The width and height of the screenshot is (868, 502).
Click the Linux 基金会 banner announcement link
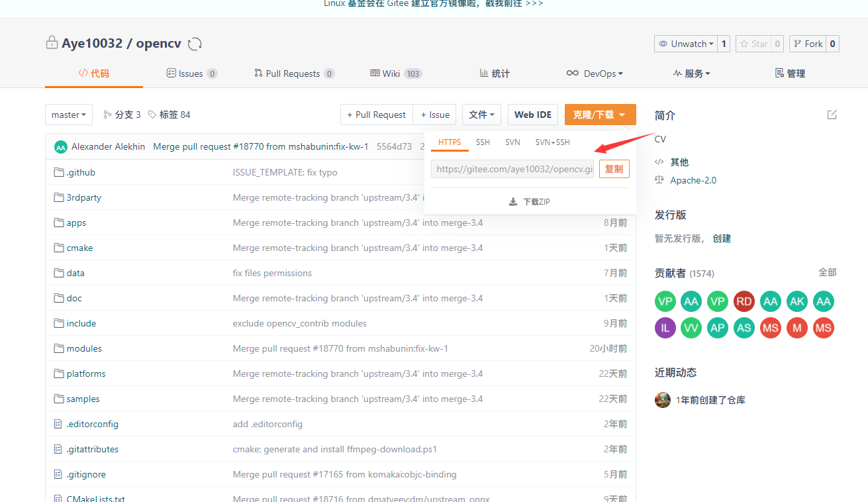coord(434,3)
